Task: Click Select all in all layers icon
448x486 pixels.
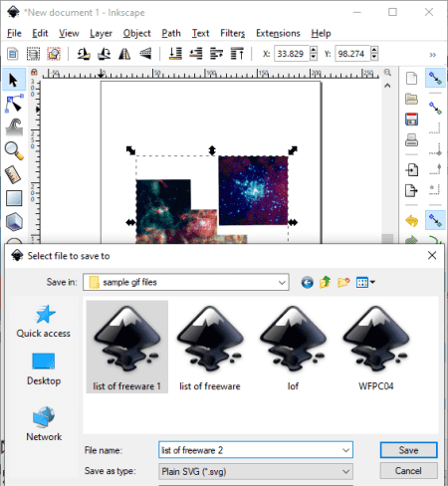Action: [33, 54]
